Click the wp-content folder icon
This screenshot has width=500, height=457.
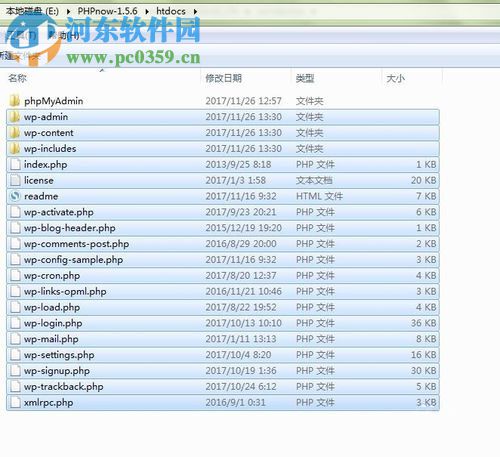point(14,133)
